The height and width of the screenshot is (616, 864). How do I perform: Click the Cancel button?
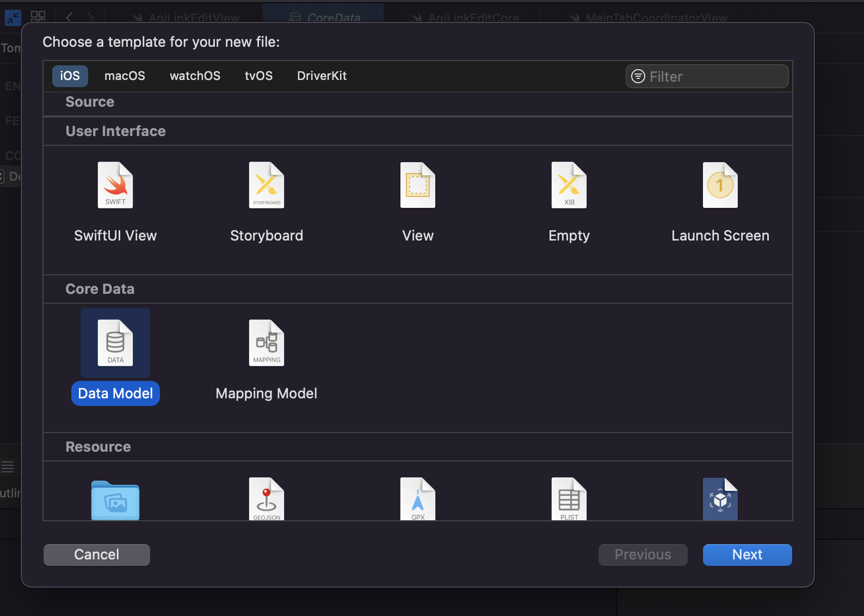97,555
